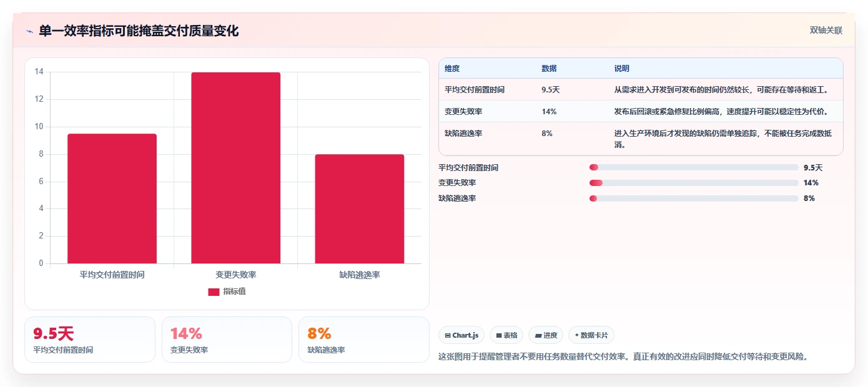Click the 14% value in the table

(x=549, y=112)
